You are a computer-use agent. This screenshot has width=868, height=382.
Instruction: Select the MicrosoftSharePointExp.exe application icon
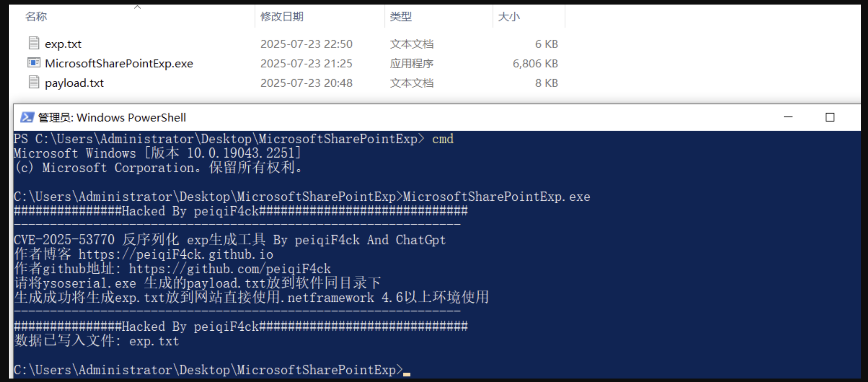34,63
